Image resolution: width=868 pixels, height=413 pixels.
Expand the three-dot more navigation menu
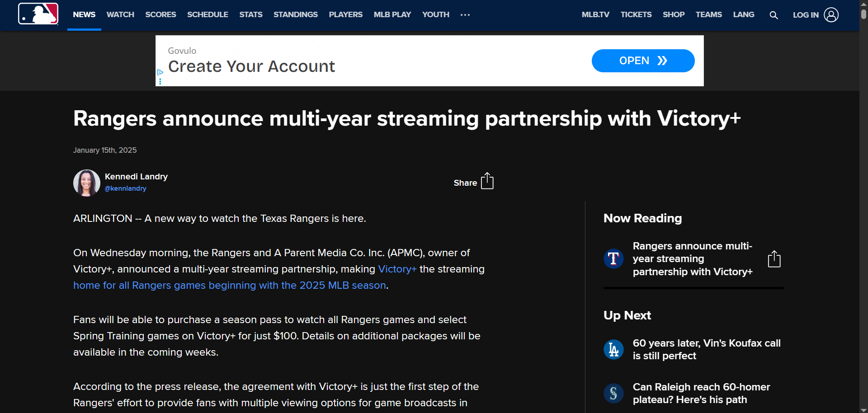coord(465,15)
